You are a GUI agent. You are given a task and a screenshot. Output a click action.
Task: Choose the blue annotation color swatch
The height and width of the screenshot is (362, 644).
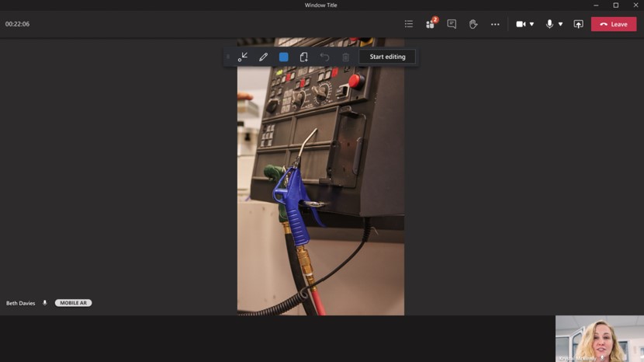coord(283,57)
